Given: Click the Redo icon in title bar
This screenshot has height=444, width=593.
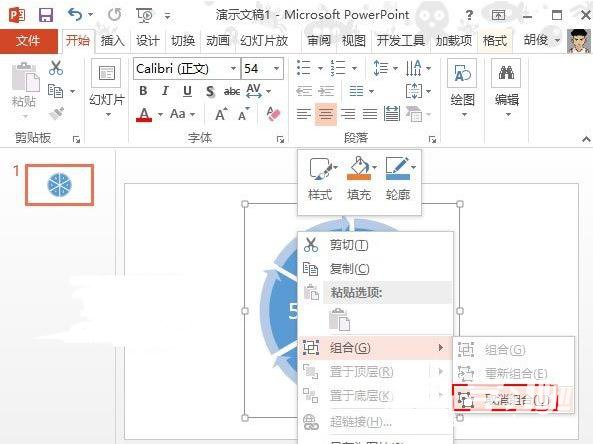Looking at the screenshot, I should [114, 15].
